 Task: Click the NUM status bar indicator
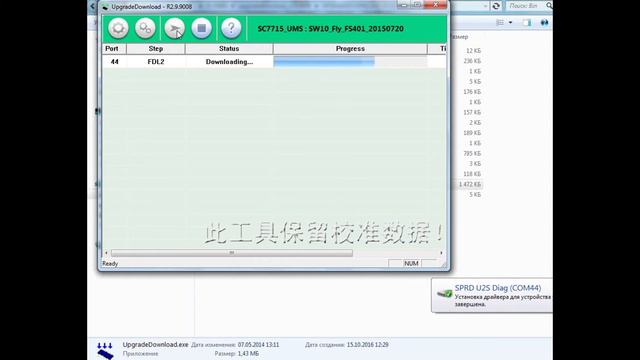tap(411, 264)
